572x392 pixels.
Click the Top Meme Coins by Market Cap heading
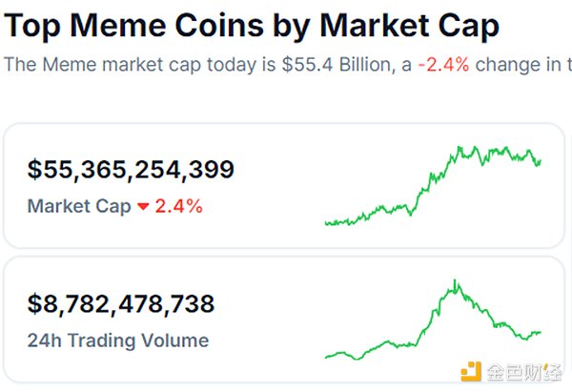click(252, 26)
